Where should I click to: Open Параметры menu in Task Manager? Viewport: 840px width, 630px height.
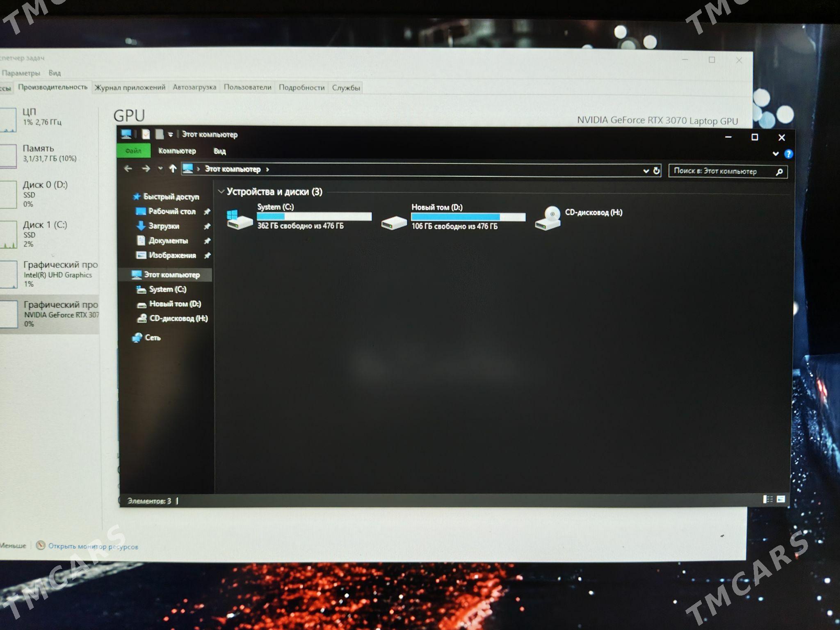[x=21, y=73]
